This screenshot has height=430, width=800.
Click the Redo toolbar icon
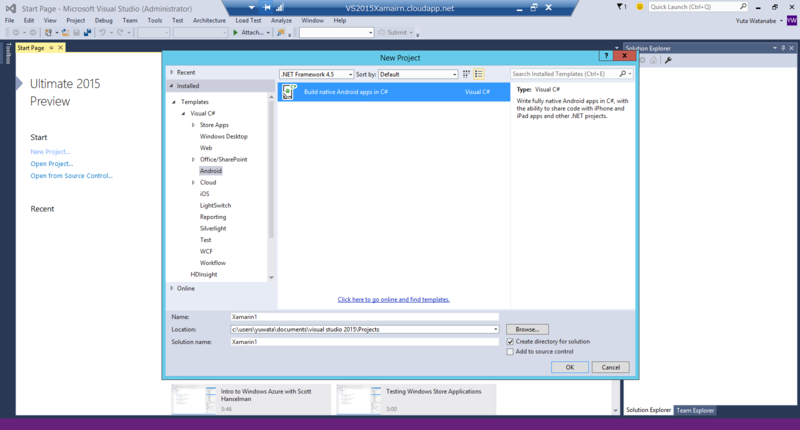tap(120, 32)
